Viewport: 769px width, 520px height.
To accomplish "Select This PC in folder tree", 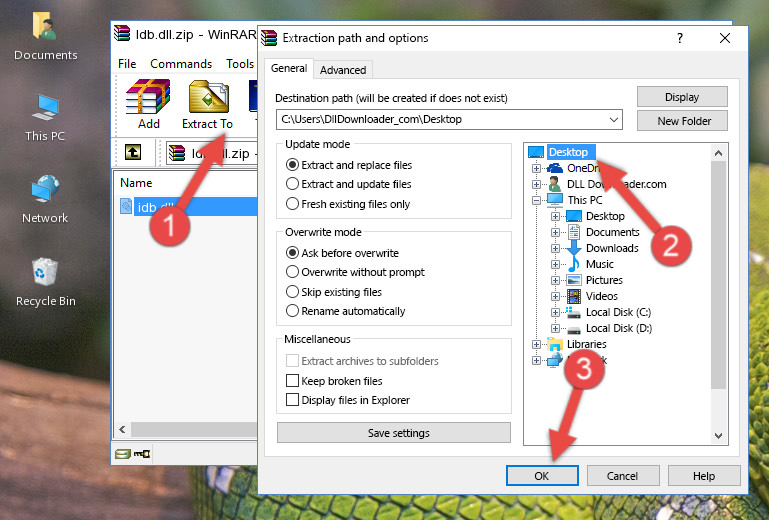I will [585, 200].
